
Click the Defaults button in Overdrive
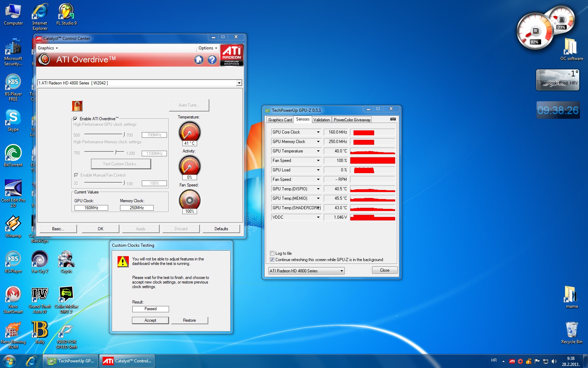[221, 229]
